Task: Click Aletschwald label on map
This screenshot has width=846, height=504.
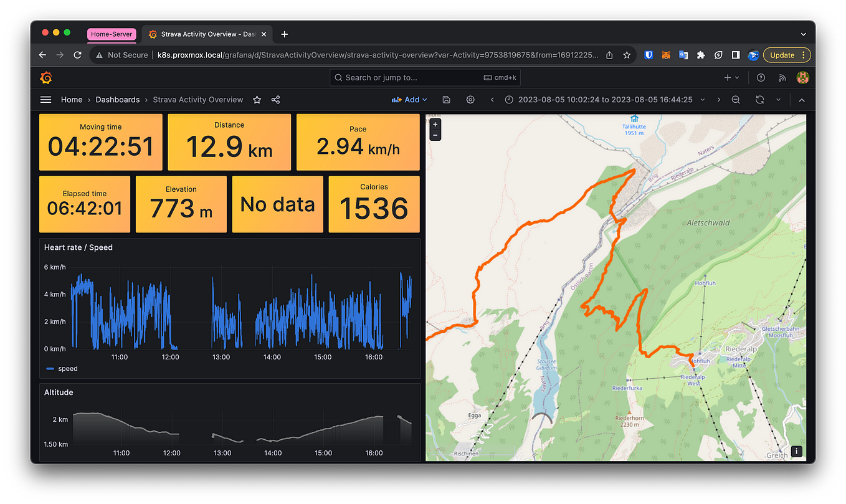Action: point(708,222)
